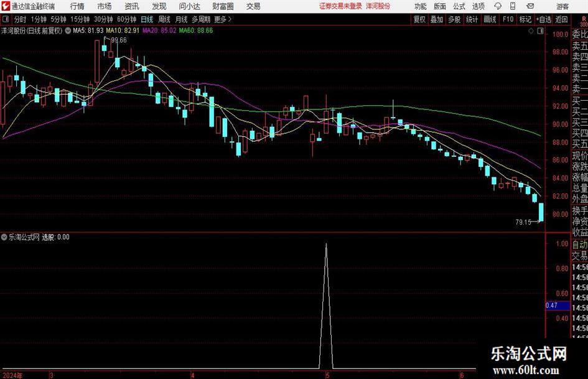Image resolution: width=588 pixels, height=379 pixels.
Task: Click the 画线 drawing tool button
Action: [490, 19]
